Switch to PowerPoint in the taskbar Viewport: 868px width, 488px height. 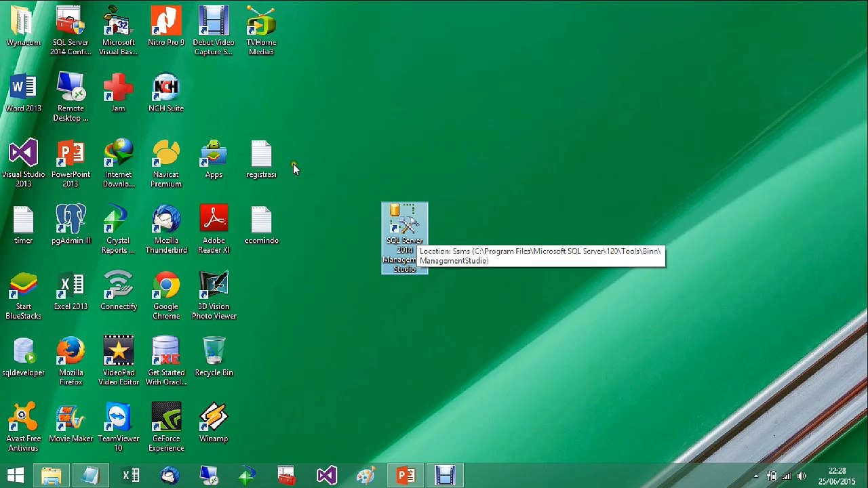point(406,475)
